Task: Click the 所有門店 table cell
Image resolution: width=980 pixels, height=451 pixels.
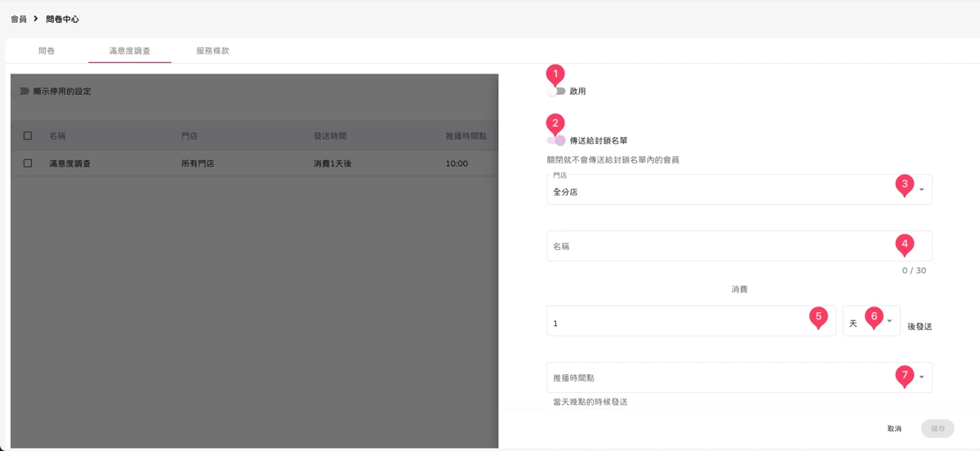Action: coord(198,163)
